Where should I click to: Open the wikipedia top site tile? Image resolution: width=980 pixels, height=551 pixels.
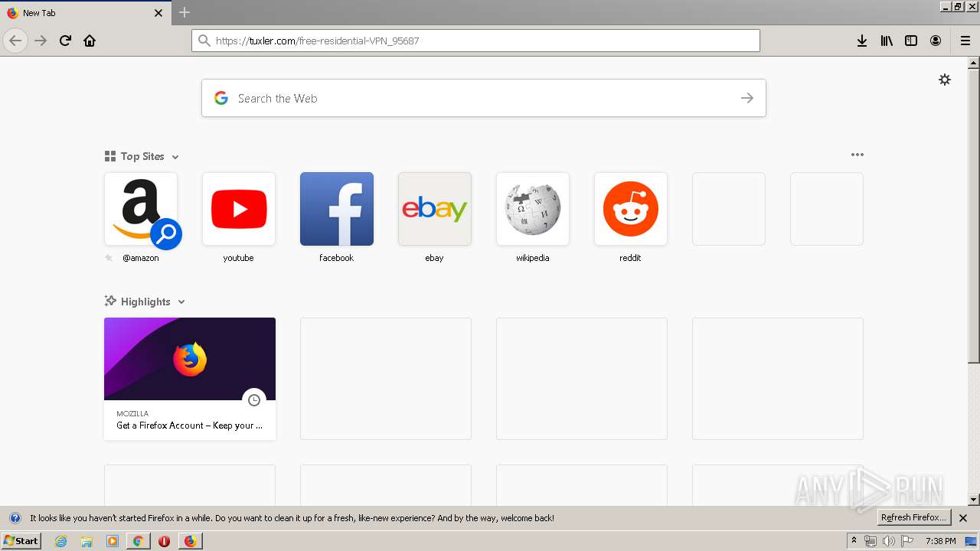(533, 209)
